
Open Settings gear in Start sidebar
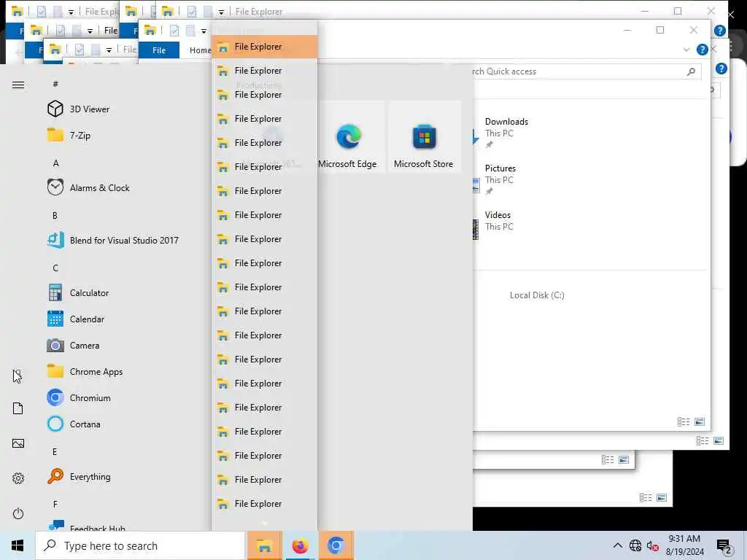[18, 478]
